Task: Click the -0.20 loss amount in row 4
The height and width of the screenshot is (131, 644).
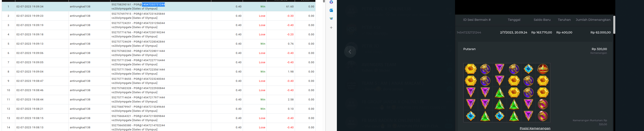Action: tap(290, 35)
